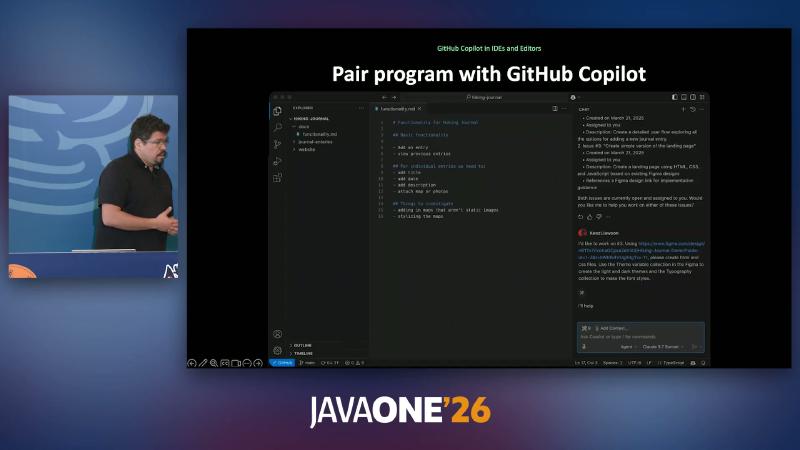
Task: Open the Claude 3.7 Sonnet model dropdown
Action: coord(663,347)
